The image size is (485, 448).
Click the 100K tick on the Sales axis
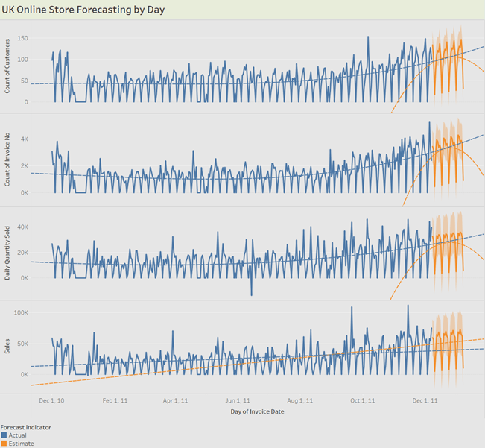coord(21,312)
